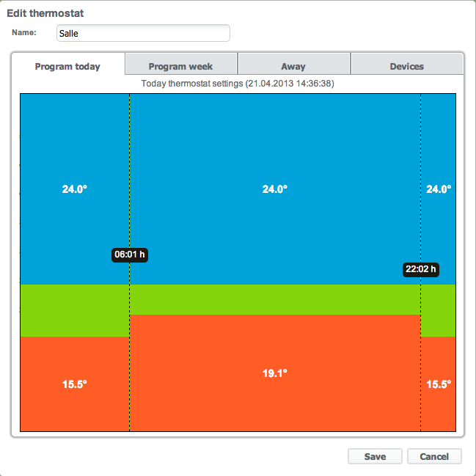Select the 06:01 h time marker

click(130, 255)
